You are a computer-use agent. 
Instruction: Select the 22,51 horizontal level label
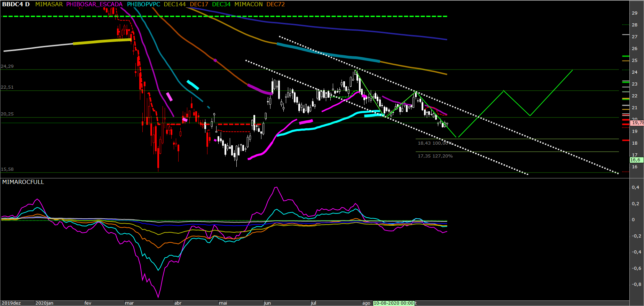(7, 87)
